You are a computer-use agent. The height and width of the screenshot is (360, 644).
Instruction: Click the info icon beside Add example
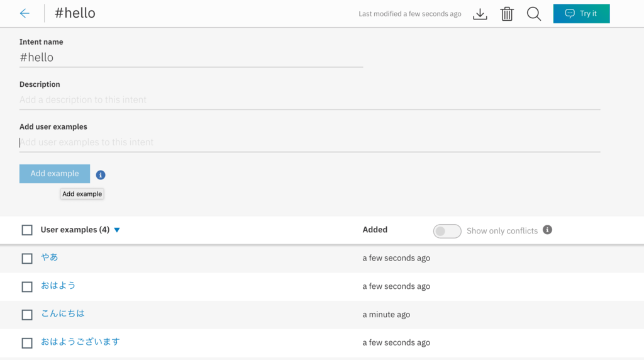pos(101,175)
